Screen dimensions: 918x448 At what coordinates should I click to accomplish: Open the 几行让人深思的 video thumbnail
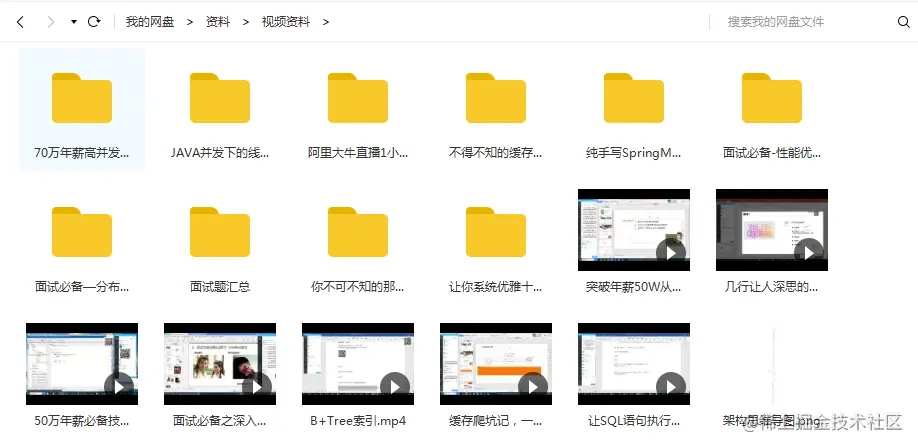pyautogui.click(x=772, y=230)
